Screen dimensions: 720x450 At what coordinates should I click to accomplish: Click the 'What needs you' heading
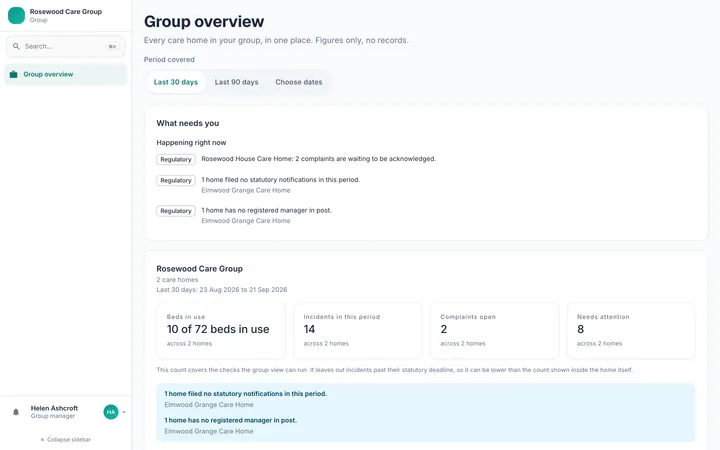188,123
